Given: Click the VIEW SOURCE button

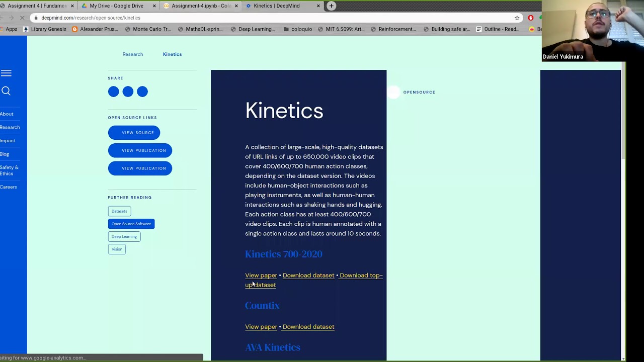Looking at the screenshot, I should pos(134,133).
